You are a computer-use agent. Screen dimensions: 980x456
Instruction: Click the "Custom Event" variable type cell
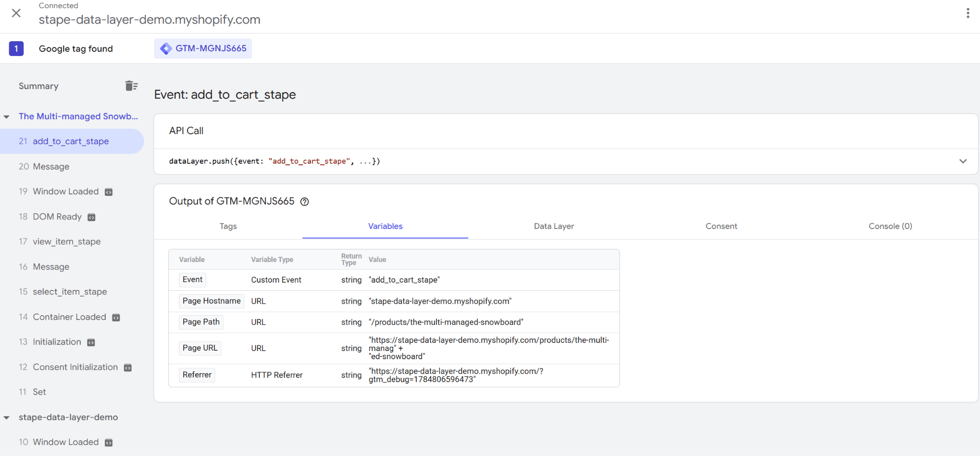(276, 280)
